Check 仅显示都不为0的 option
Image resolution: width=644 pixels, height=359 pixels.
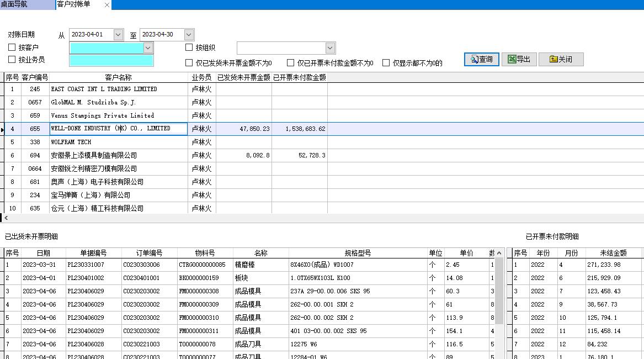tap(386, 62)
